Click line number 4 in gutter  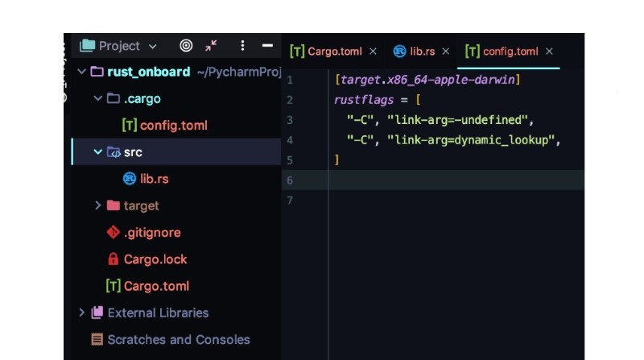pos(290,140)
